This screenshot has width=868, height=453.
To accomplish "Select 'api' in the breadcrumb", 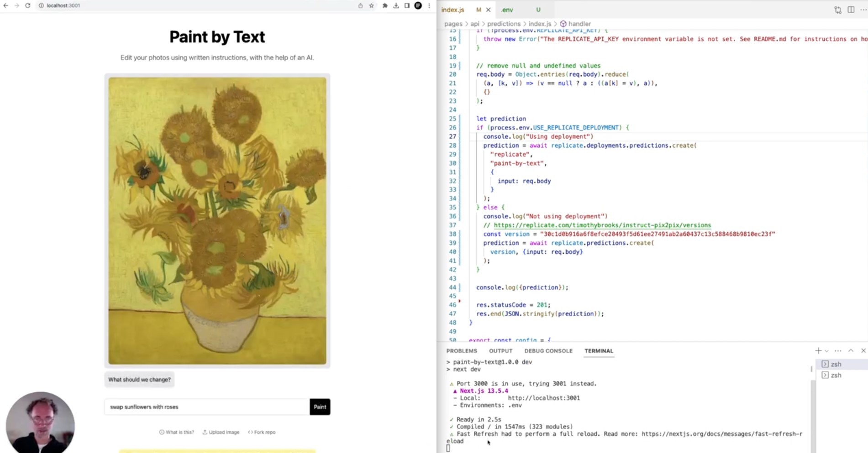I will tap(475, 24).
